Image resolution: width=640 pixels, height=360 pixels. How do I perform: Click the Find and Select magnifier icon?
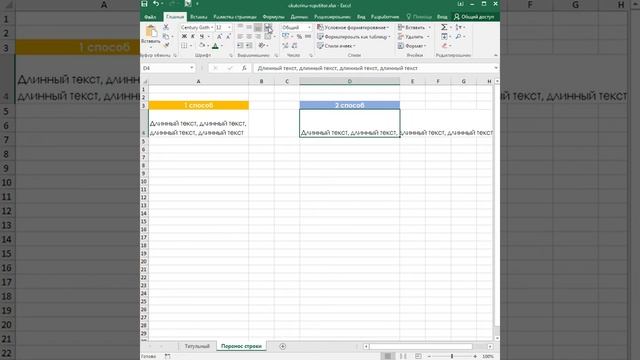click(x=458, y=37)
